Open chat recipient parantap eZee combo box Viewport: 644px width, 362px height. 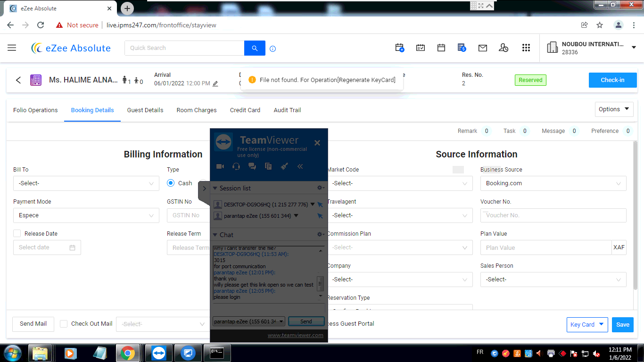coord(249,321)
